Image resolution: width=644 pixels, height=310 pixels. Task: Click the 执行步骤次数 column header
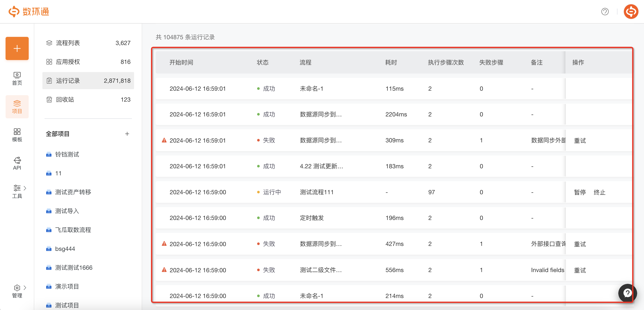(x=446, y=62)
